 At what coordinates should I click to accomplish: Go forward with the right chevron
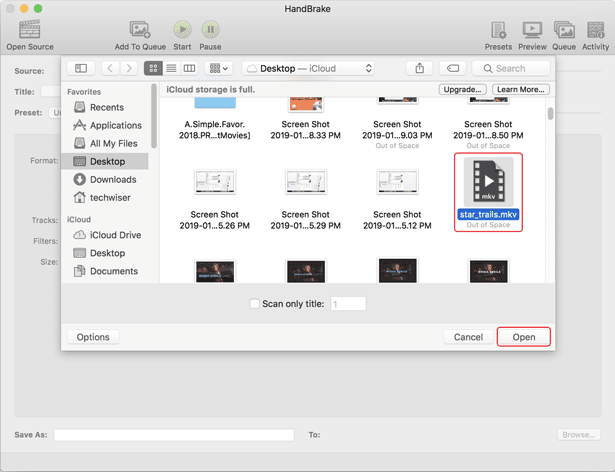[129, 68]
